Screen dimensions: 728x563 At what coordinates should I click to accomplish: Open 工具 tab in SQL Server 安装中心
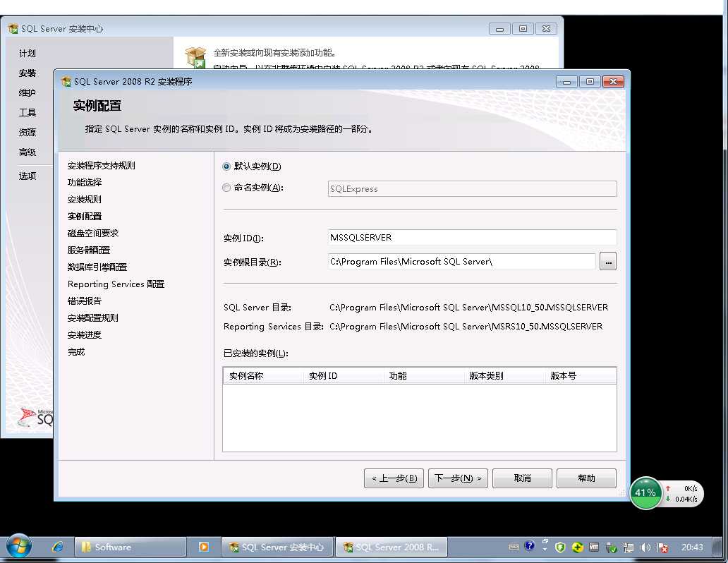pyautogui.click(x=28, y=112)
